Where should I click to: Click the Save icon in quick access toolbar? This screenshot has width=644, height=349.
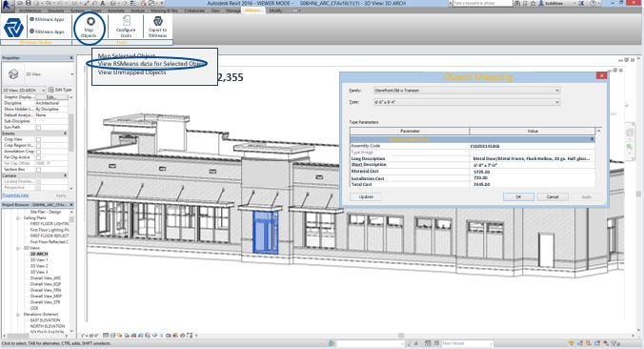[29, 3]
